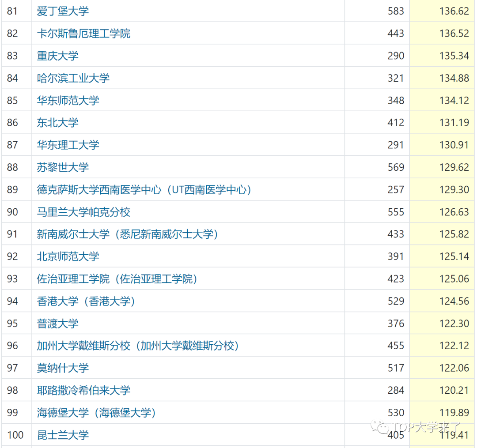Open 华东理工大学 link
This screenshot has height=448, width=477.
click(68, 145)
